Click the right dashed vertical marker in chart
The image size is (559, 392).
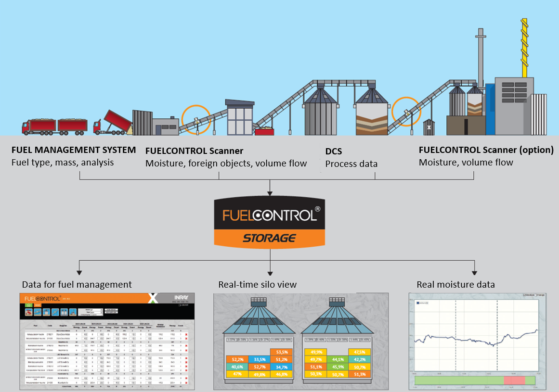[497, 336]
